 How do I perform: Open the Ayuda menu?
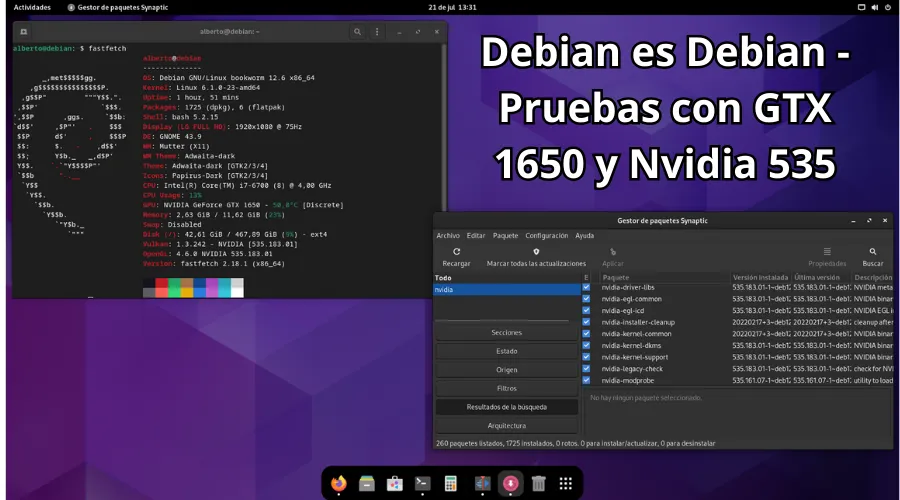coord(584,235)
